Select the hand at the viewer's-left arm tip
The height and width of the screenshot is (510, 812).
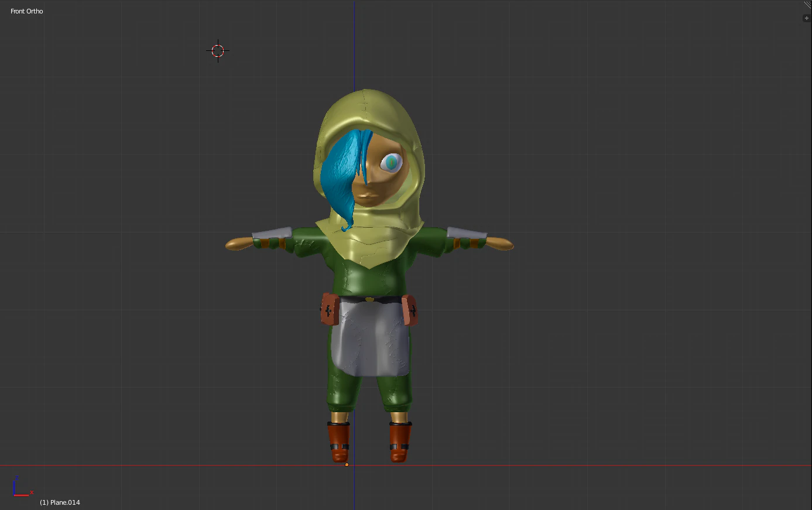[240, 244]
